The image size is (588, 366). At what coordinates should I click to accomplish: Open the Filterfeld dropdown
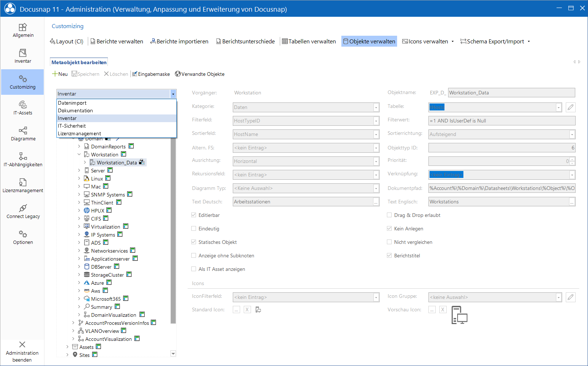pos(376,121)
